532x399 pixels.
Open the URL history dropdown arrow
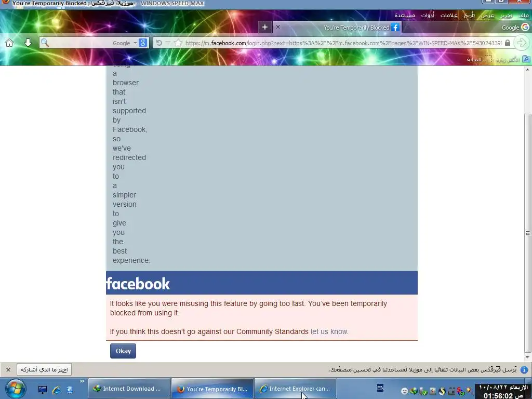(x=168, y=43)
